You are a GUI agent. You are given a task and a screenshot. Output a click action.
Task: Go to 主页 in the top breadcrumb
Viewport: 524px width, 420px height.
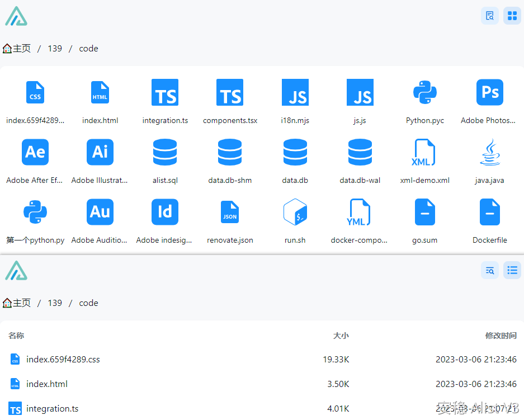(17, 49)
